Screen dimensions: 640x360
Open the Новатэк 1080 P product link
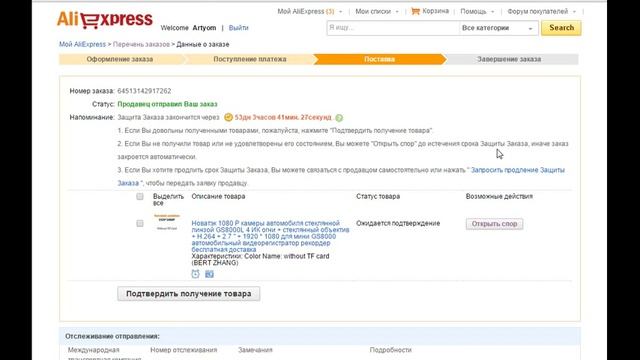270,236
